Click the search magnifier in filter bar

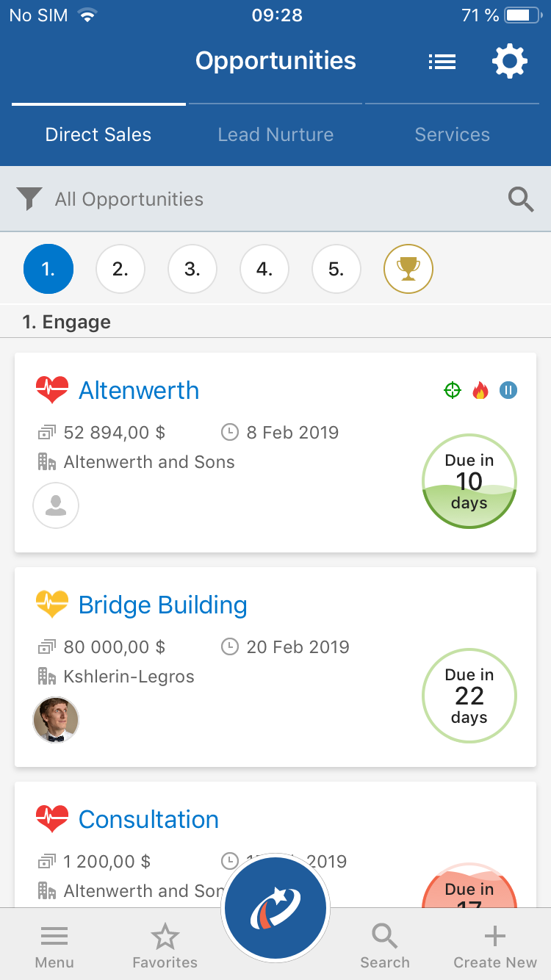[521, 199]
